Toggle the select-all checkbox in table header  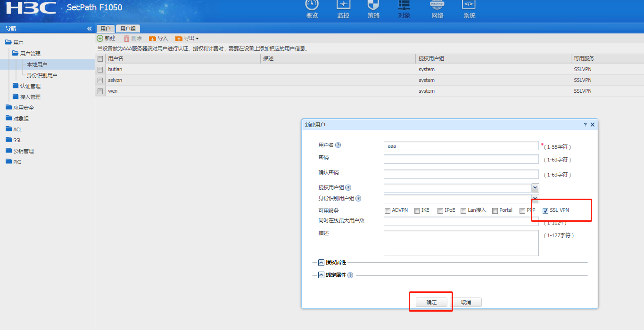click(x=100, y=59)
